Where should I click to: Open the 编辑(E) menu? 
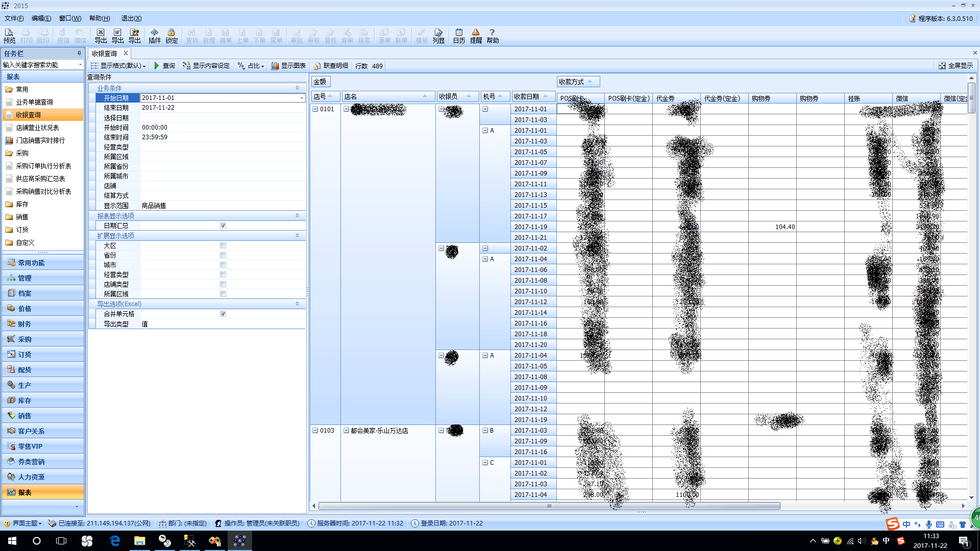coord(41,18)
